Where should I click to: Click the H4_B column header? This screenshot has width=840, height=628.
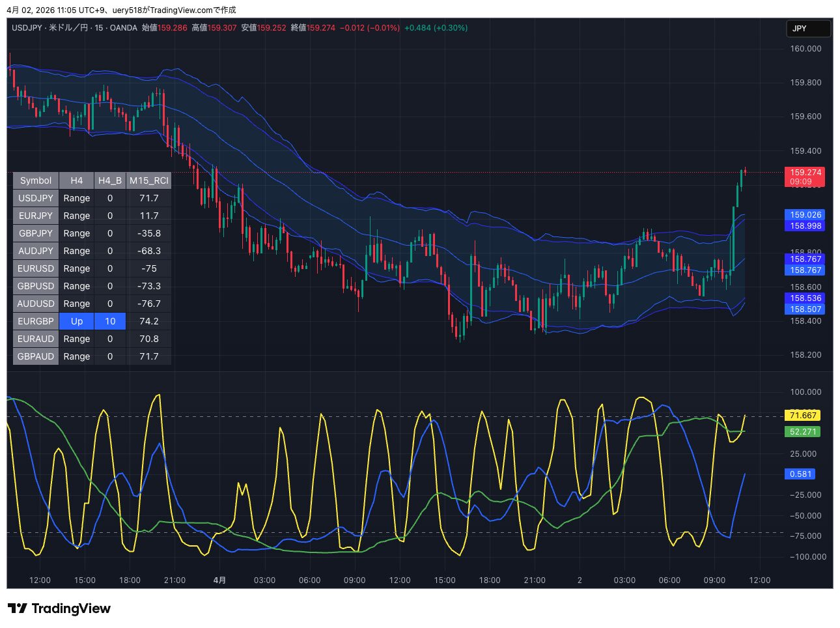(110, 180)
